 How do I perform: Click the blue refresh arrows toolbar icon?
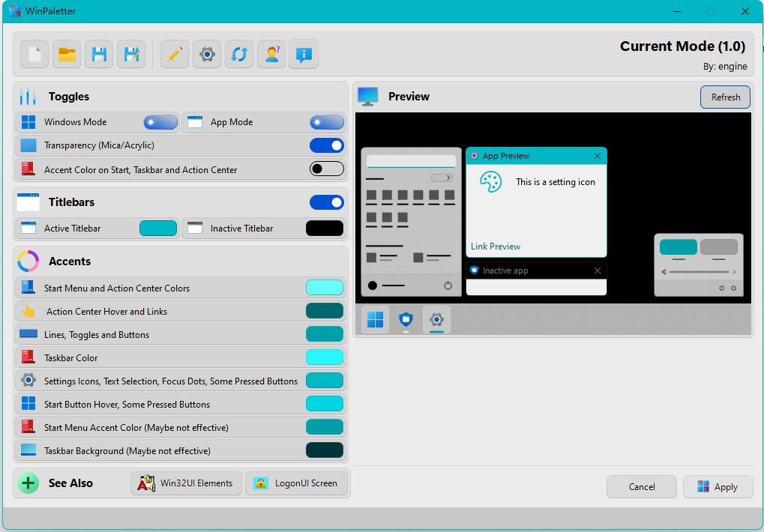[239, 54]
